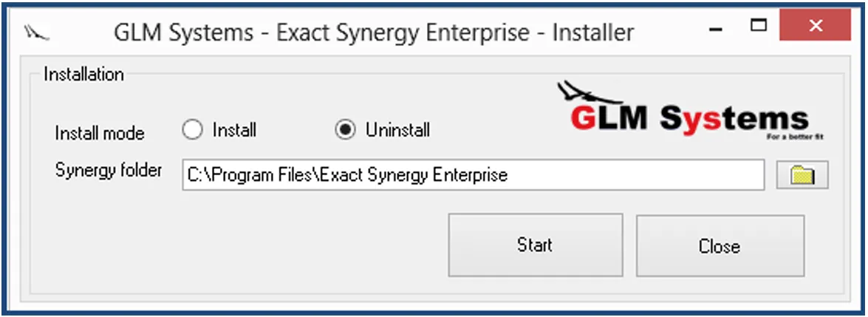Select the Uninstall radio button circle
Image resolution: width=868 pixels, height=317 pixels.
(x=345, y=131)
